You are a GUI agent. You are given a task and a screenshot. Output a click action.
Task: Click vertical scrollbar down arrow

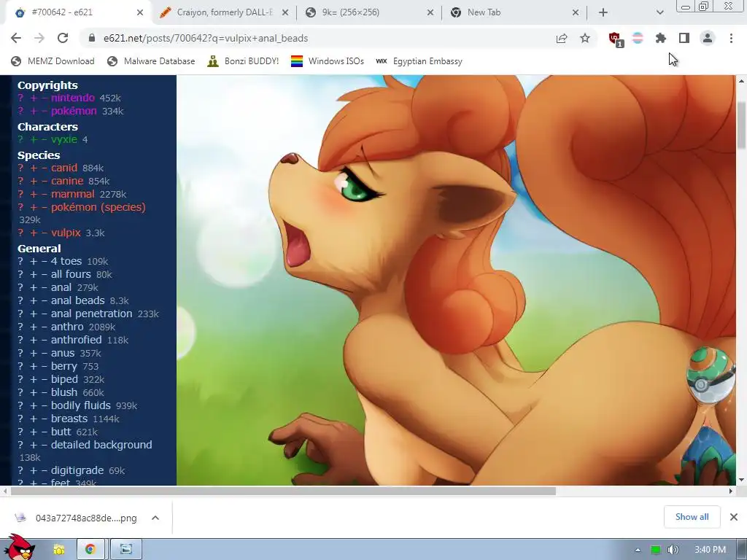[741, 480]
